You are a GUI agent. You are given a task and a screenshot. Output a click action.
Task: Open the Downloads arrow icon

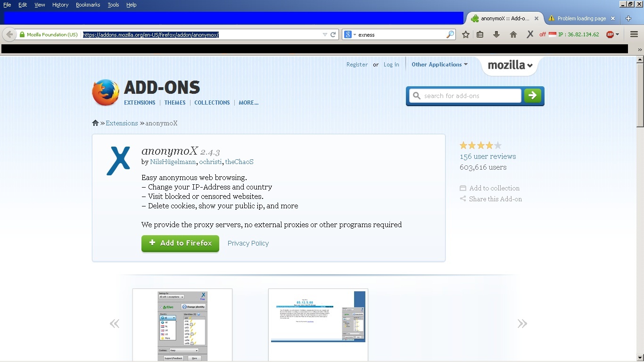[496, 34]
